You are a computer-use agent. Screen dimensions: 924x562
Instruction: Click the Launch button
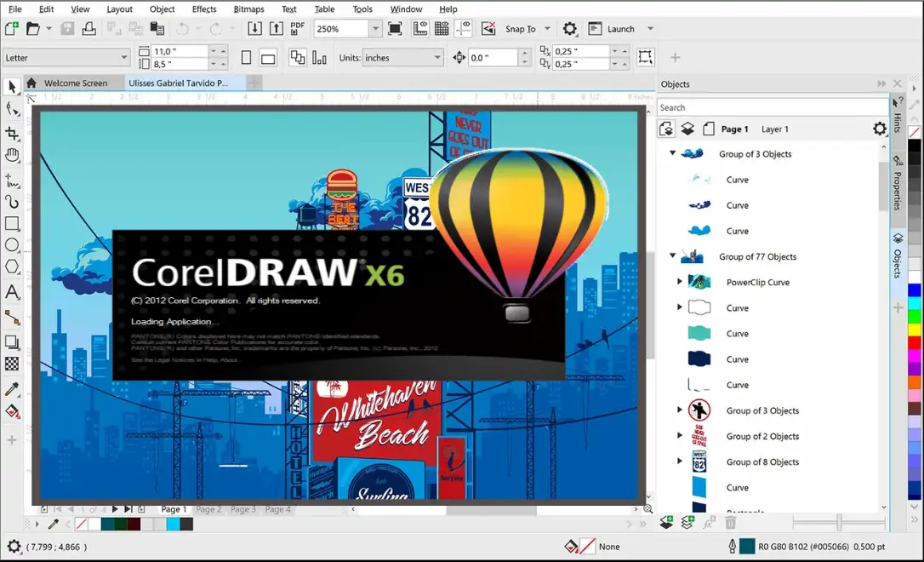coord(612,28)
